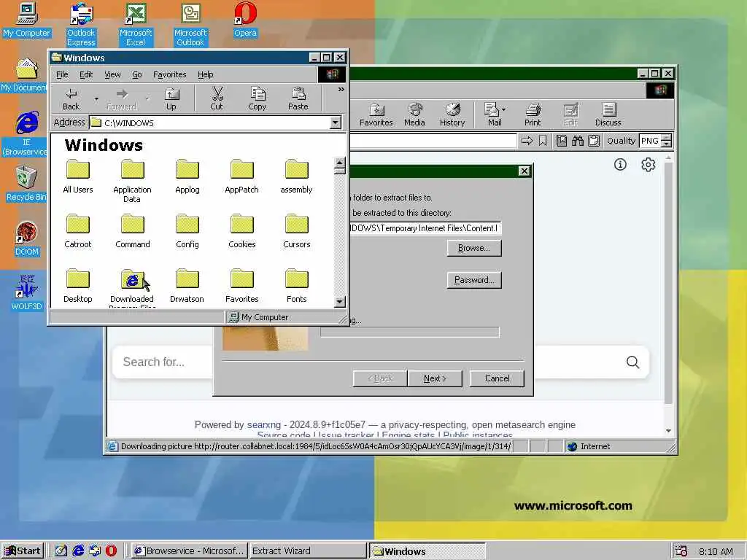The image size is (747, 560).
Task: Click Cancel in Extract Wizard
Action: pyautogui.click(x=497, y=378)
